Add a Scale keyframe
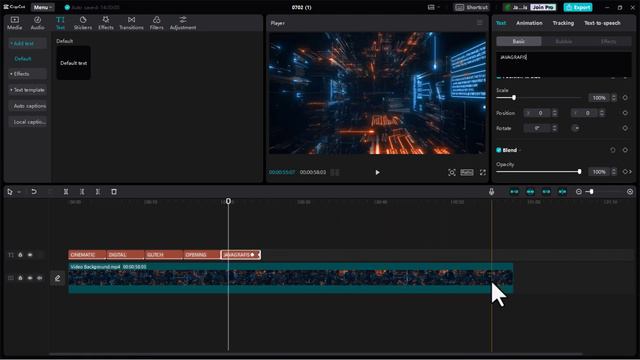Screen dimensions: 640x360 pyautogui.click(x=625, y=98)
